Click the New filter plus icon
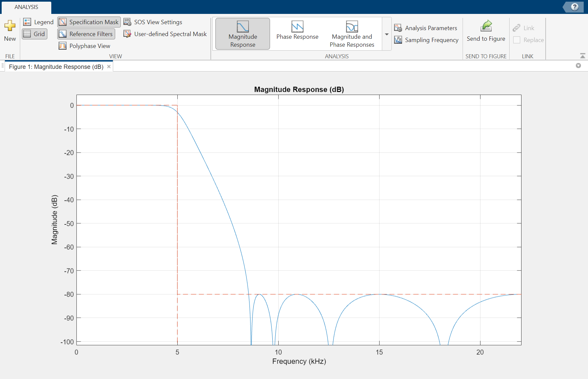 coord(10,26)
